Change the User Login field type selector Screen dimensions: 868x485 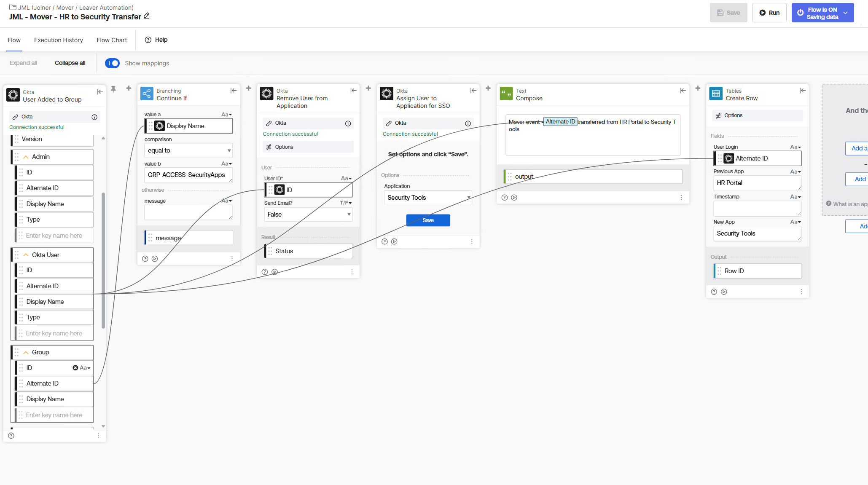point(795,147)
